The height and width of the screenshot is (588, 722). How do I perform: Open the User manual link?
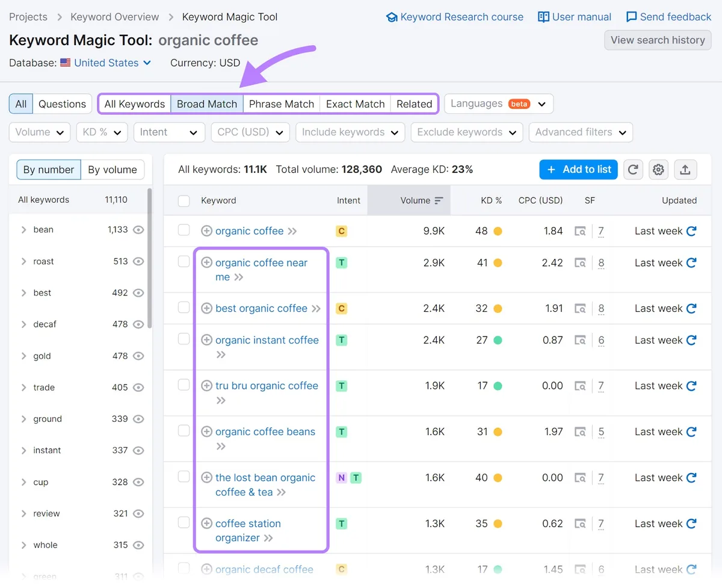click(x=575, y=17)
